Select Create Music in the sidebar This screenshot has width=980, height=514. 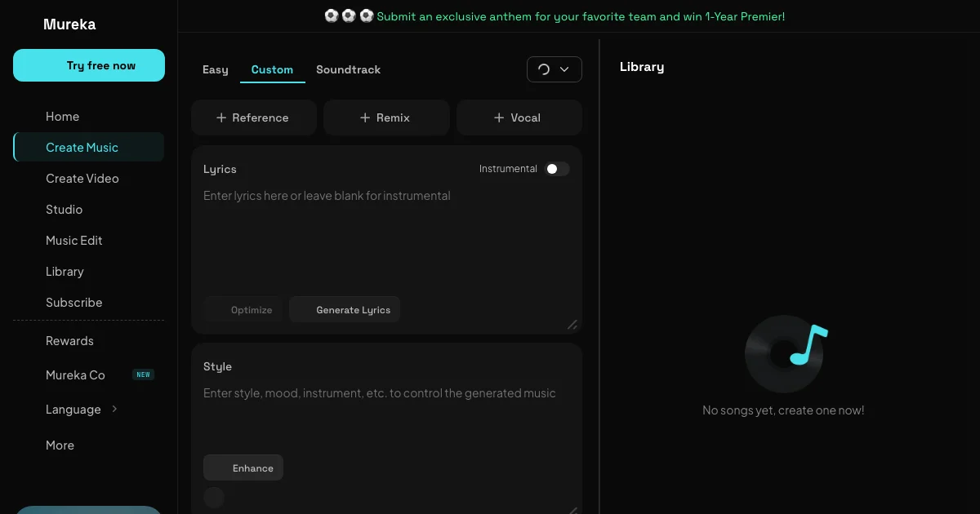[x=88, y=148]
